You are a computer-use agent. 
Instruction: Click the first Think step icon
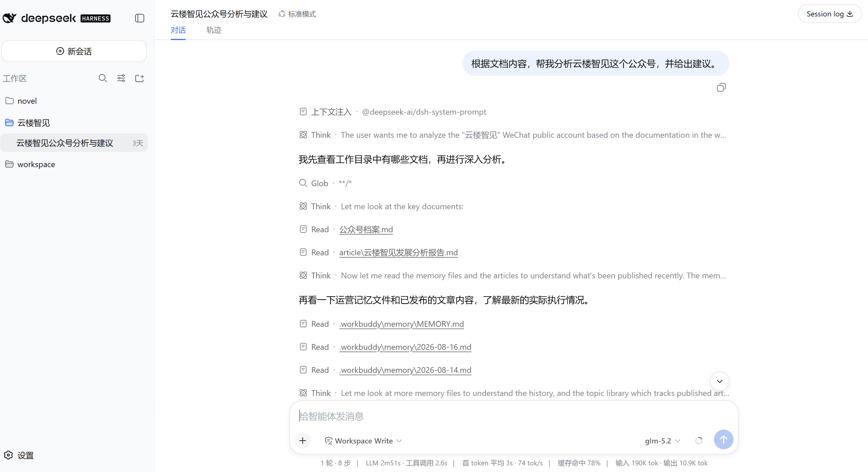pos(303,135)
